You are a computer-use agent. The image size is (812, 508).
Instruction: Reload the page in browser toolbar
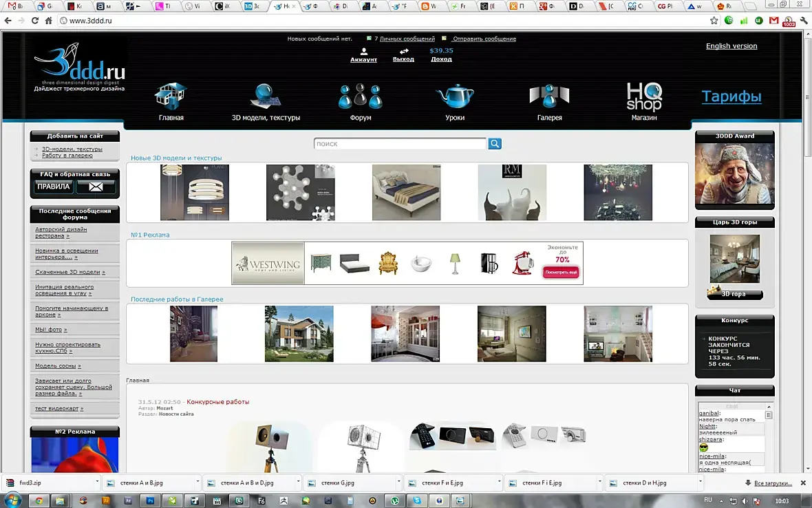34,21
